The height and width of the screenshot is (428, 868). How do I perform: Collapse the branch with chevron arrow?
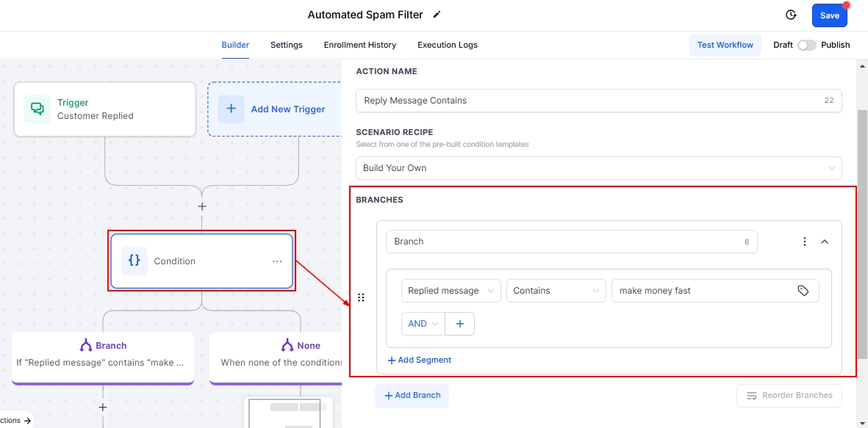tap(825, 242)
